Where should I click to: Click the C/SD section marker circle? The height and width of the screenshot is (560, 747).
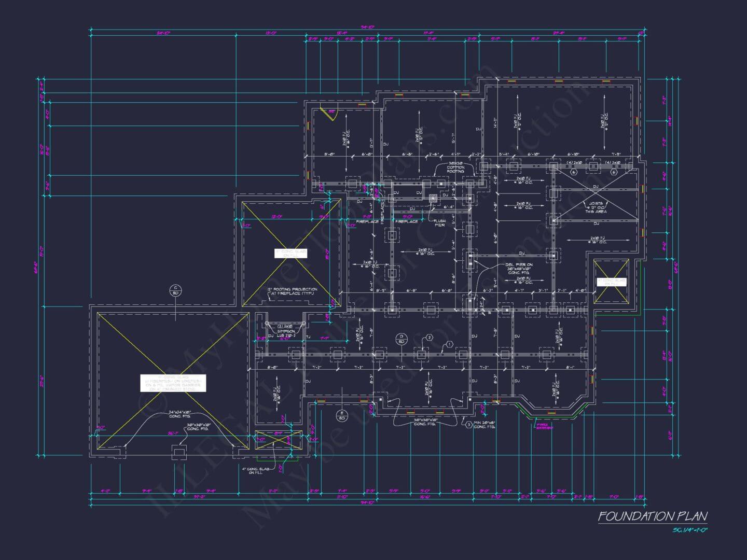pos(175,290)
